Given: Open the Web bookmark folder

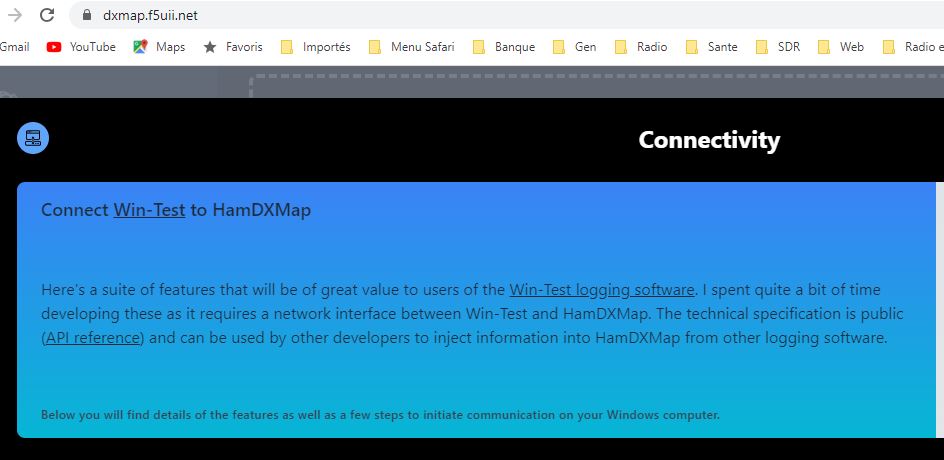Looking at the screenshot, I should pos(841,46).
